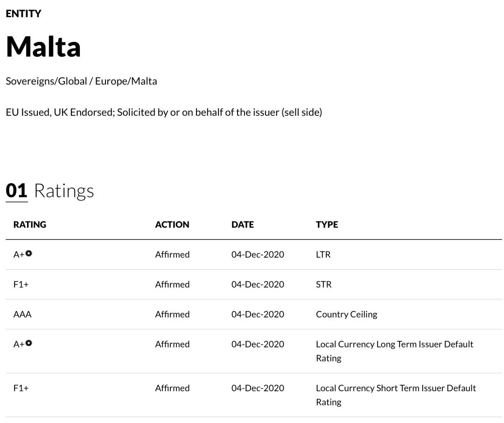The height and width of the screenshot is (423, 504).
Task: Click the 01 Ratings section heading
Action: (50, 191)
